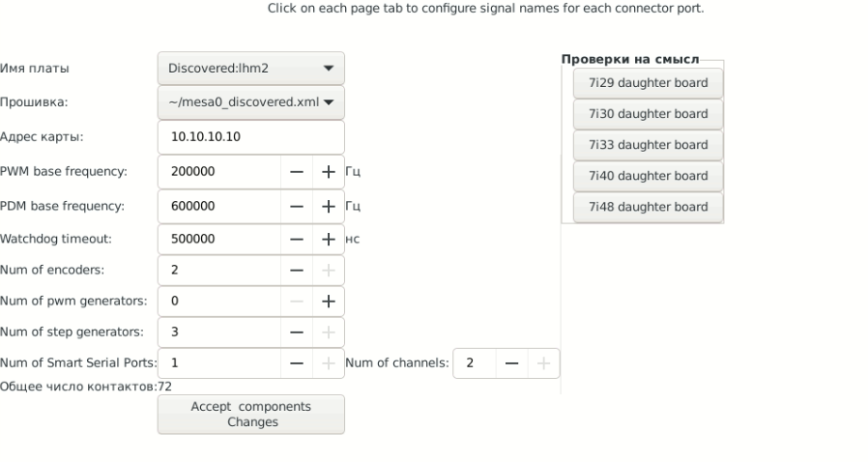Image resolution: width=868 pixels, height=462 pixels.
Task: Decrease PWM base frequency with minus
Action: (297, 172)
